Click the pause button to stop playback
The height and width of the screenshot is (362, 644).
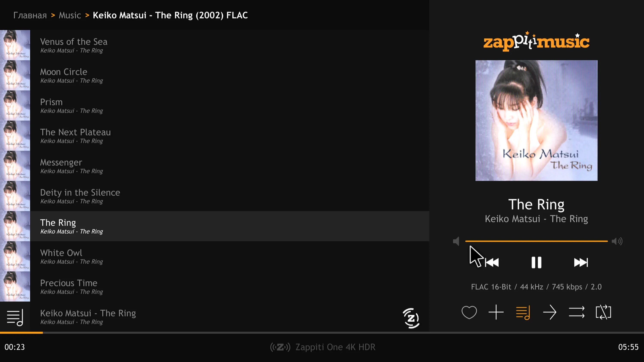[x=536, y=262]
